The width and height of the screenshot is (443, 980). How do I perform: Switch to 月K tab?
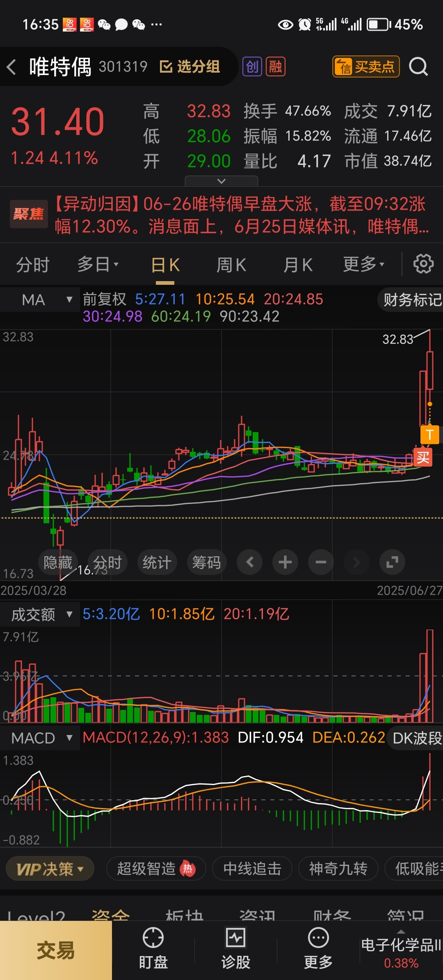pos(298,265)
